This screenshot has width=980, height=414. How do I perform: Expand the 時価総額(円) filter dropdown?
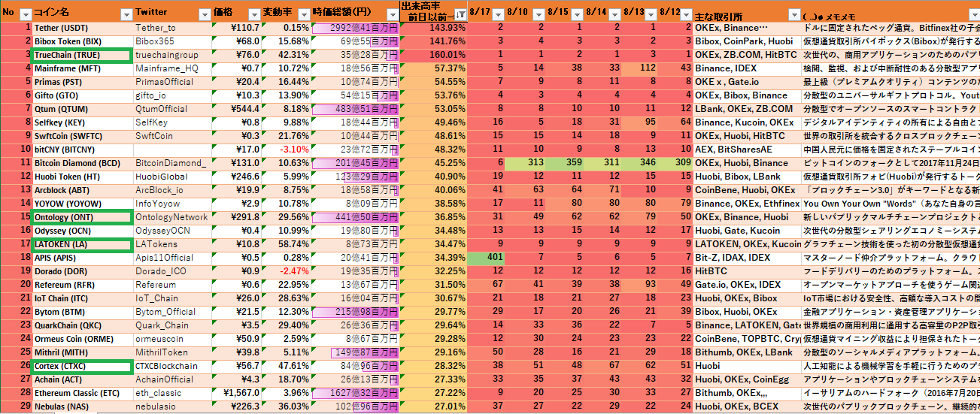coord(390,14)
